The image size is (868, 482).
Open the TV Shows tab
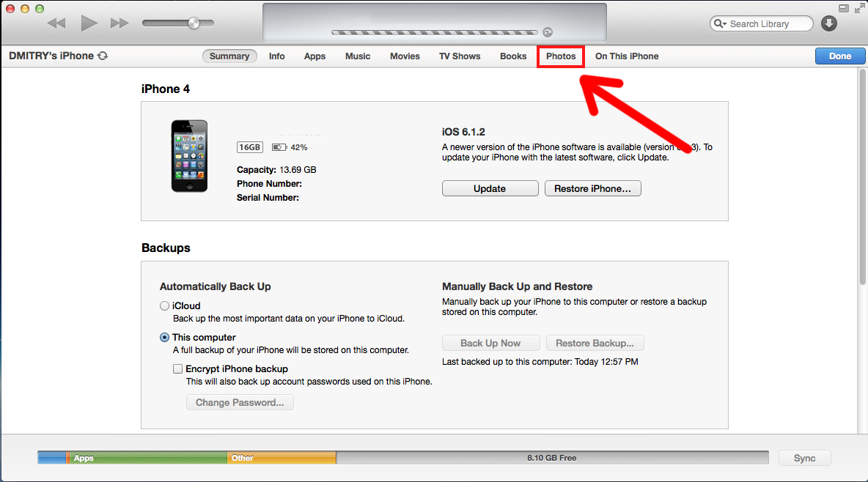pos(460,56)
